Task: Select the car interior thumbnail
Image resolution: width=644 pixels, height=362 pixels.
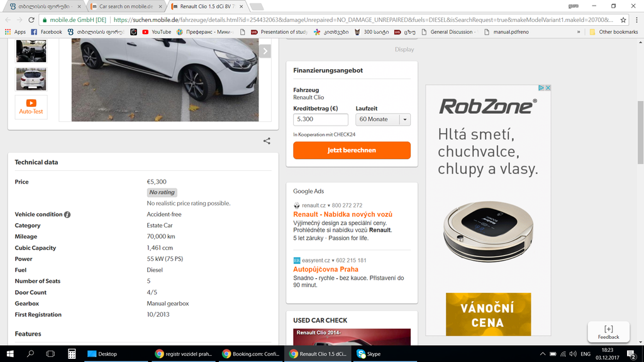Action: tap(31, 51)
